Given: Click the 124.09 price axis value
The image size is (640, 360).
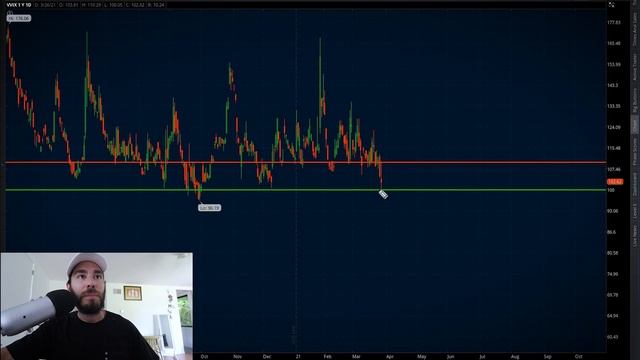Looking at the screenshot, I should point(614,127).
